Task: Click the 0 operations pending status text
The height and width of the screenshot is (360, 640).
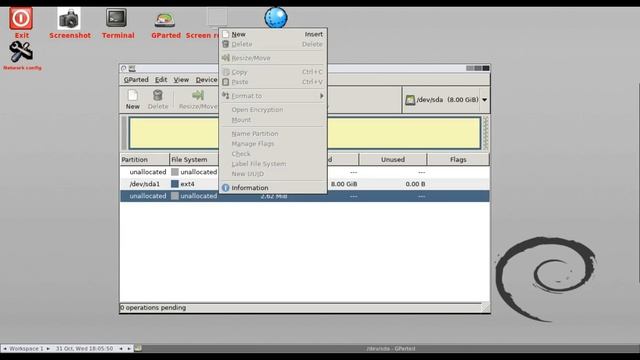Action: 153,308
